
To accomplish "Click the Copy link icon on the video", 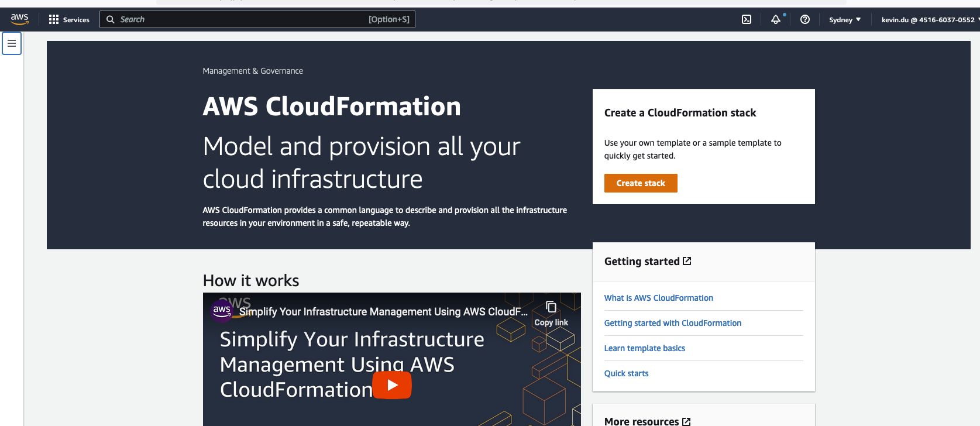I will tap(551, 307).
